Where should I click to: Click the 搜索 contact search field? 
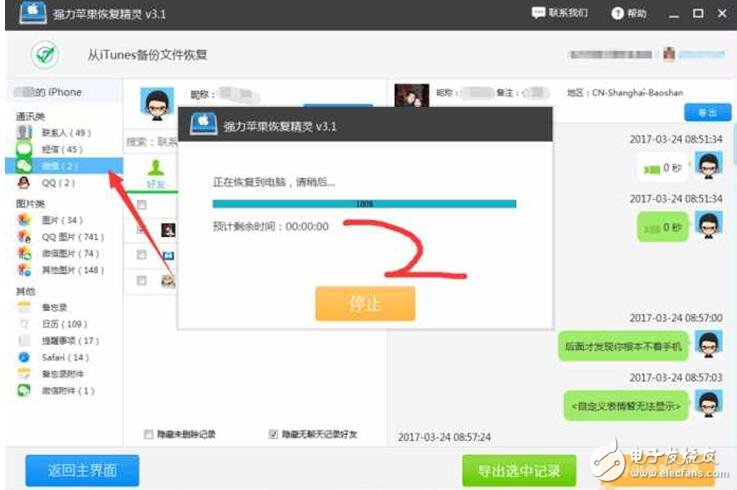pos(151,142)
